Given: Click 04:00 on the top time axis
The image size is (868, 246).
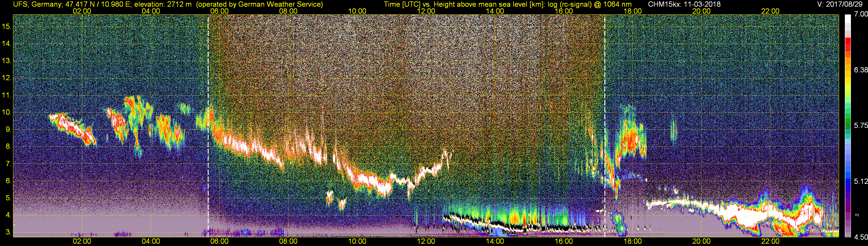Looking at the screenshot, I should coord(151,11).
